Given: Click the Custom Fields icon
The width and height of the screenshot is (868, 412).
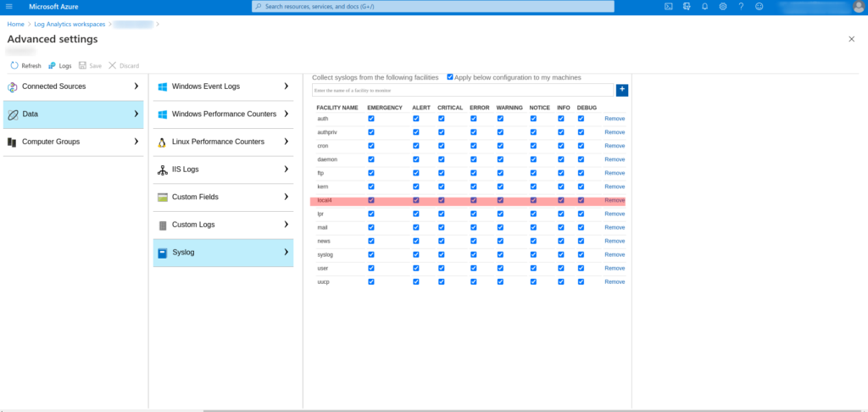Looking at the screenshot, I should 162,198.
